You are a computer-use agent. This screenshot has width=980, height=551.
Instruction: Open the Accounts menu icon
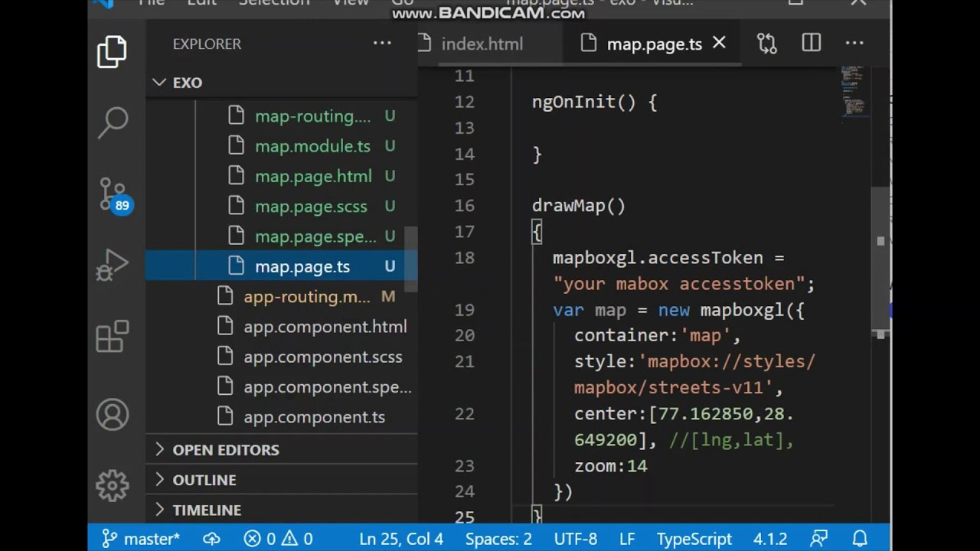click(x=113, y=415)
